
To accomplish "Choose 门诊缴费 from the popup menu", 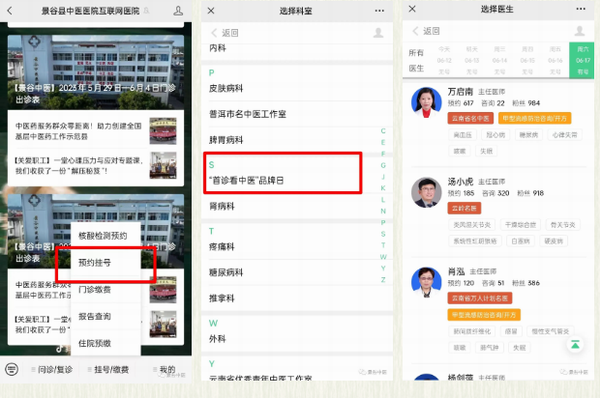I will (106, 289).
